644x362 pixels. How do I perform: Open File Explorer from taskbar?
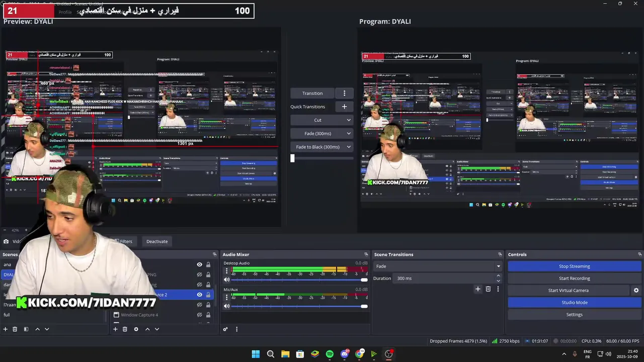(285, 354)
